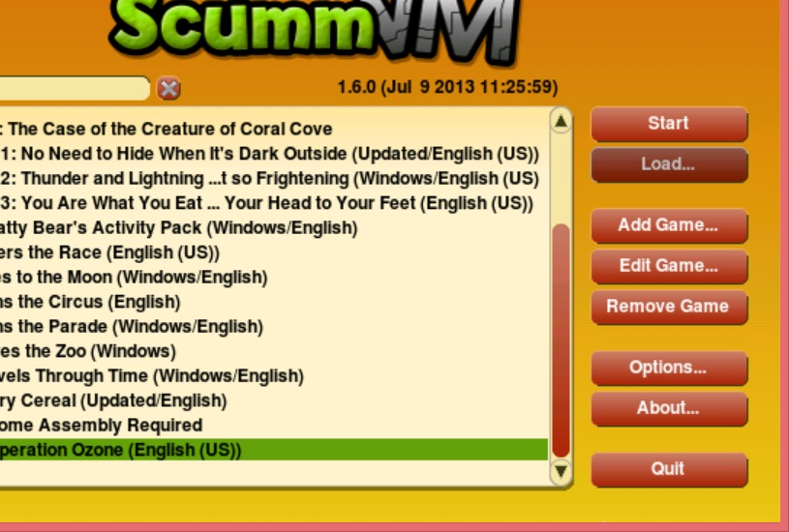This screenshot has width=789, height=532.
Task: Select the Cereal (Updated/English) entry
Action: [274, 399]
